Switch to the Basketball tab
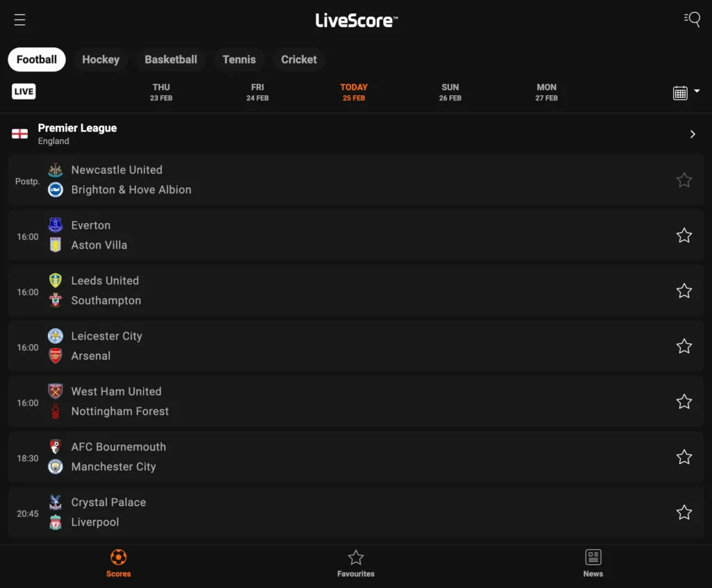This screenshot has width=712, height=588. [x=171, y=60]
